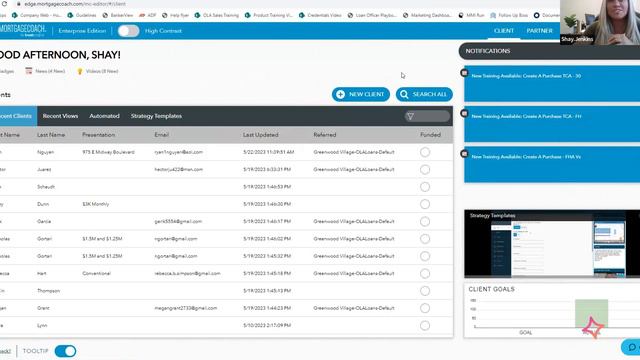Click the Shay Jenkins webcam thumbnail
Viewport: 640px width, 360px height.
coord(600,22)
